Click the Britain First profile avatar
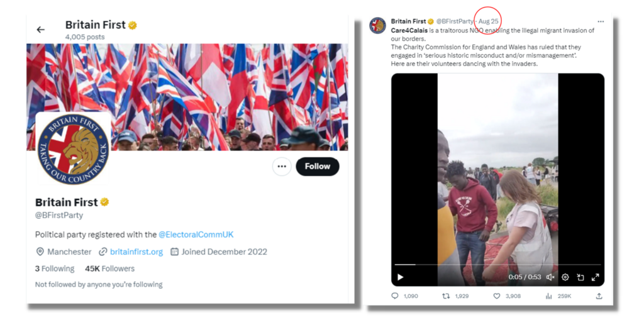The image size is (644, 322). 73,149
